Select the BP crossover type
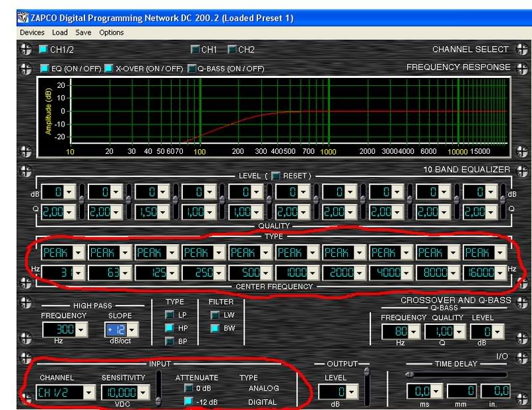This screenshot has width=532, height=410. coord(170,341)
